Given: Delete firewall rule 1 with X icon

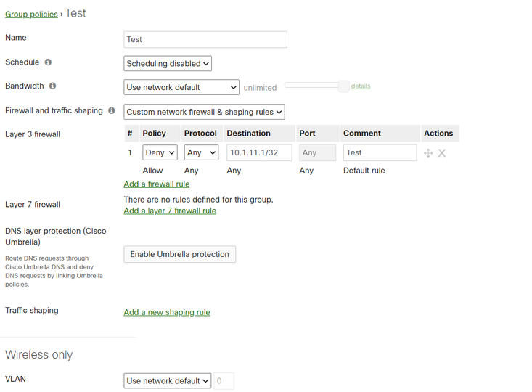Looking at the screenshot, I should 442,153.
